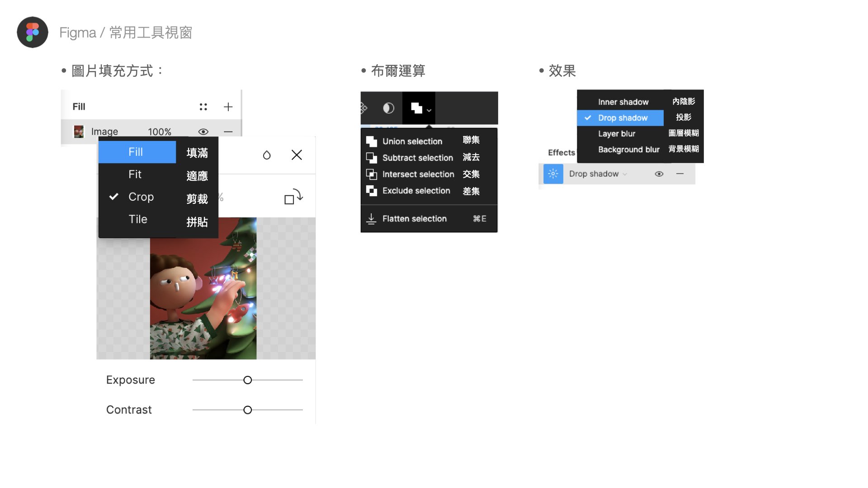Choose Layer blur from effects menu
Image resolution: width=868 pixels, height=488 pixels.
[617, 134]
